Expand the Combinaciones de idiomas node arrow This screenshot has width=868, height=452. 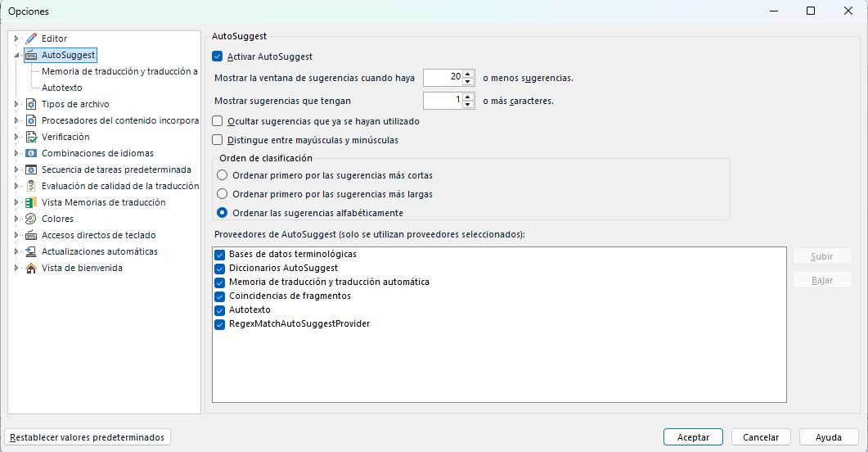tap(16, 153)
